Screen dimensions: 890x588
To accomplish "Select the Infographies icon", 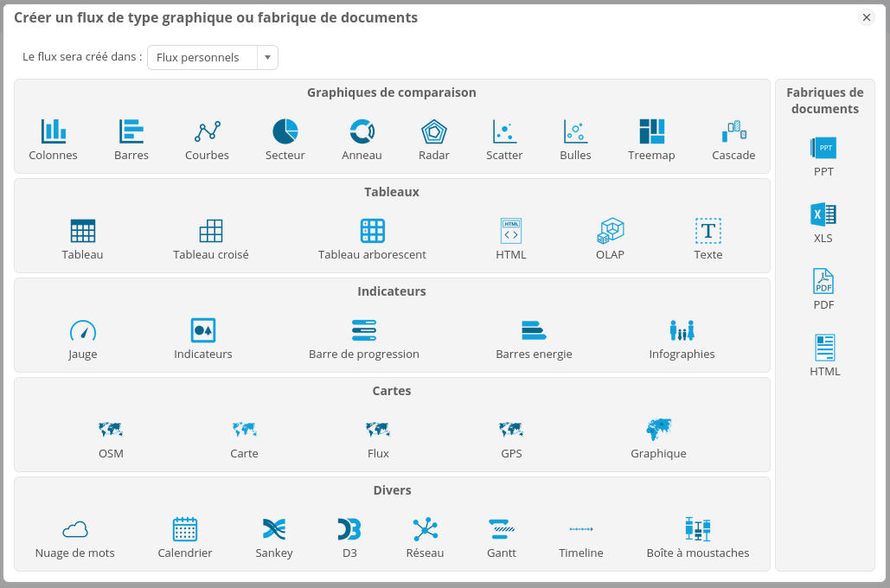I will (682, 330).
